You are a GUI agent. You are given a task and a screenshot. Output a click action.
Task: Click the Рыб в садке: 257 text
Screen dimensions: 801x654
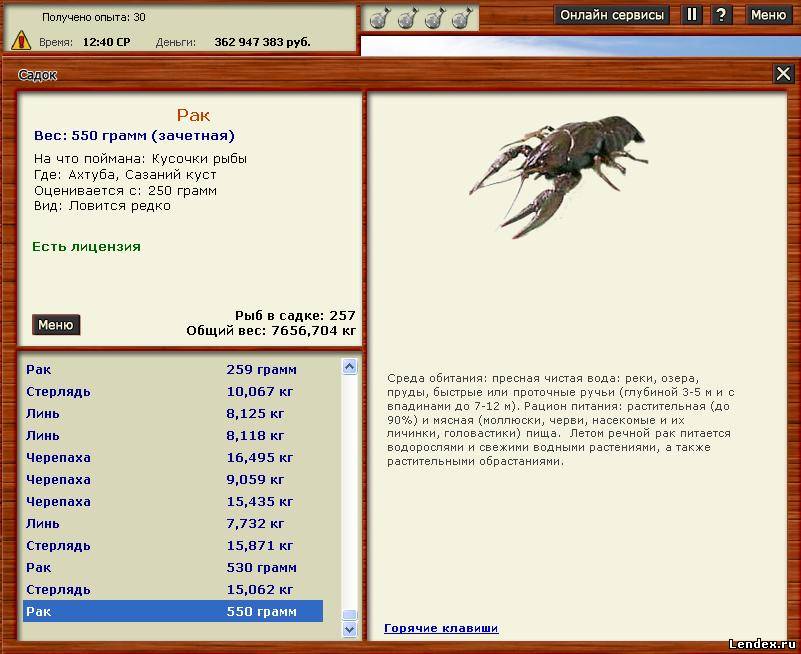click(295, 315)
